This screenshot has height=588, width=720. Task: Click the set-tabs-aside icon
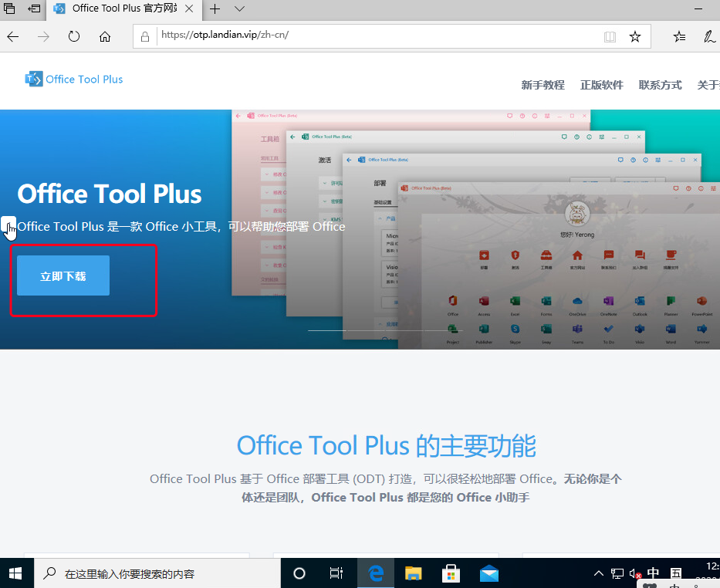(34, 8)
